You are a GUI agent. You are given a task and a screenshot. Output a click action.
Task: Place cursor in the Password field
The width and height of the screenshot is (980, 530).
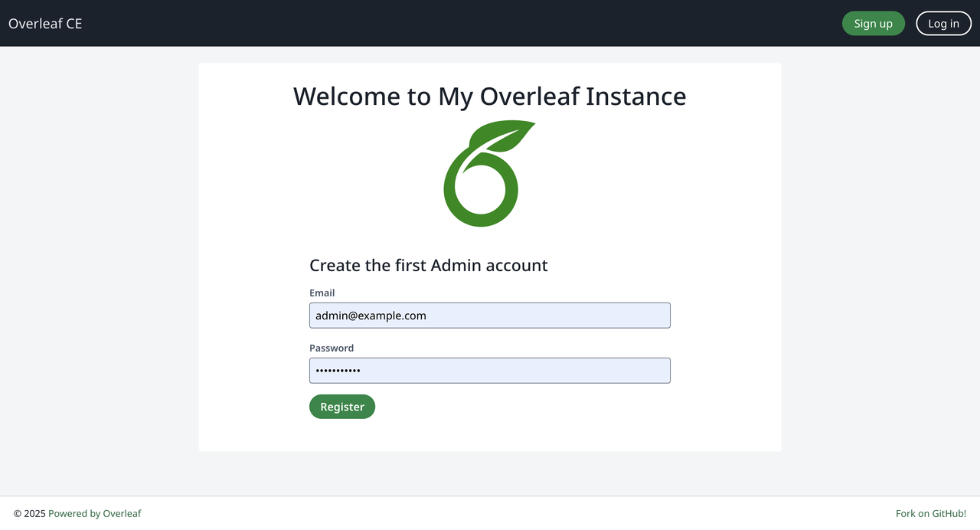490,370
